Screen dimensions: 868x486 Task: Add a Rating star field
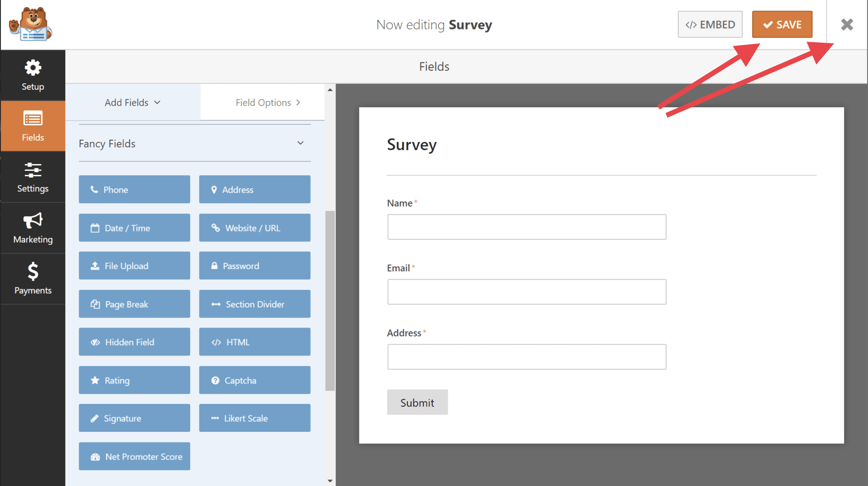[134, 380]
